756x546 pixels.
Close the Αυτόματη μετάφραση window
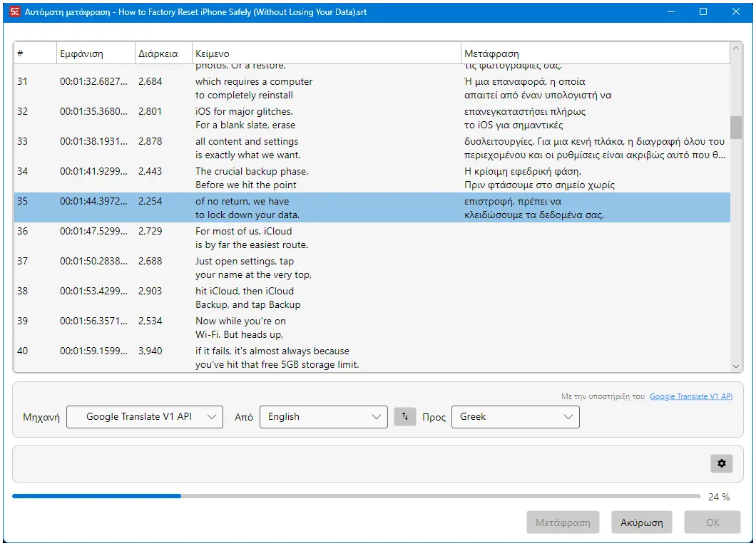point(736,11)
